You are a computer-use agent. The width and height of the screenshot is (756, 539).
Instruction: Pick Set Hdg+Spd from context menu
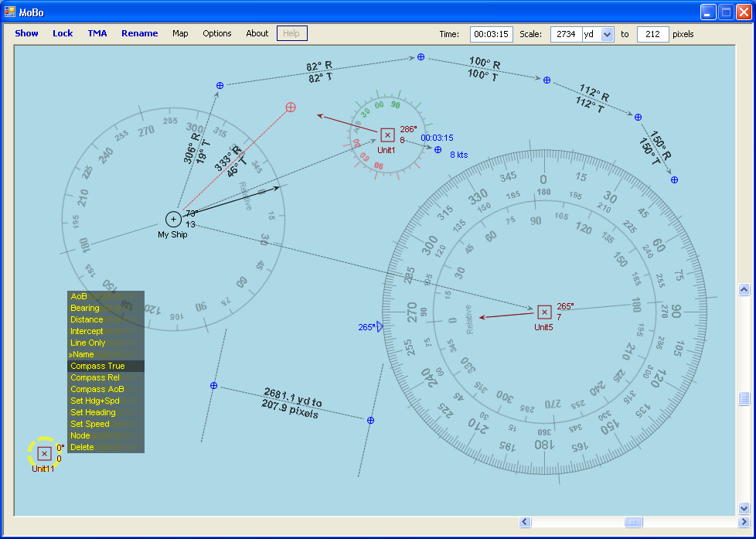(95, 401)
